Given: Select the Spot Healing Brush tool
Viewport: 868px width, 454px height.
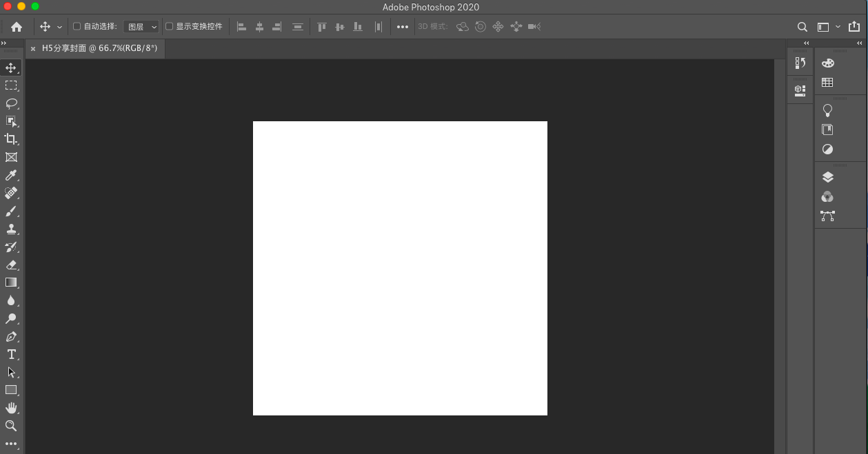Looking at the screenshot, I should point(11,193).
